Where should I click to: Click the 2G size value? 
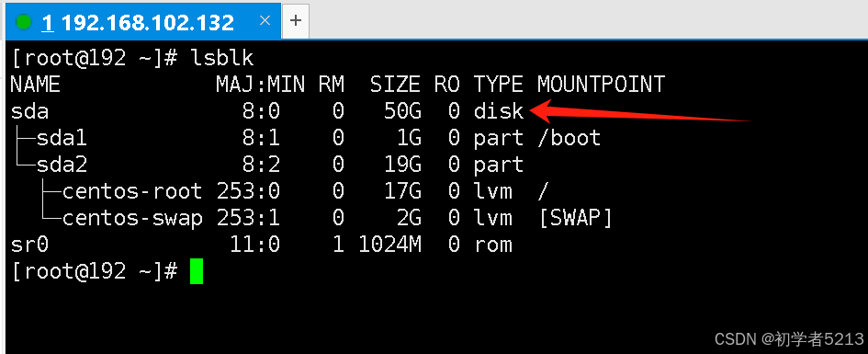[x=409, y=218]
